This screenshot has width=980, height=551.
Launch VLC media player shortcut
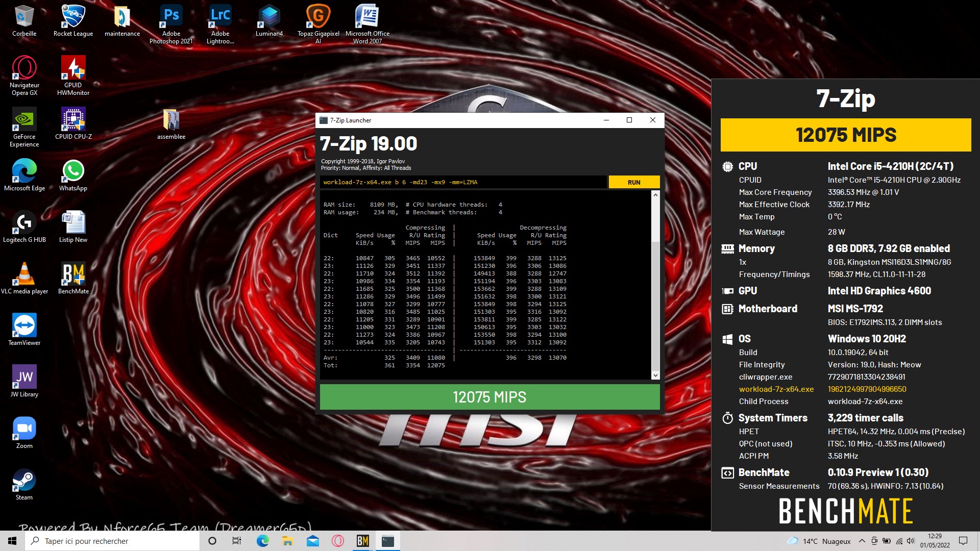point(24,278)
